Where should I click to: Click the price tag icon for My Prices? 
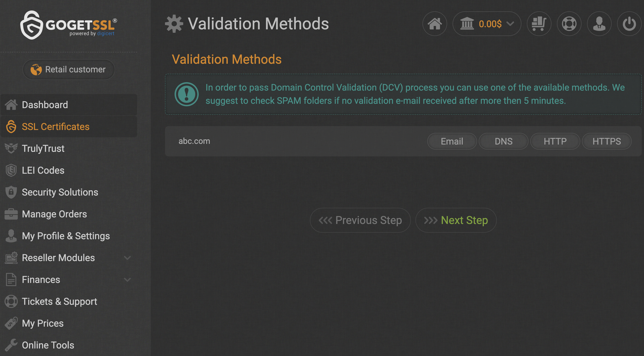(11, 323)
